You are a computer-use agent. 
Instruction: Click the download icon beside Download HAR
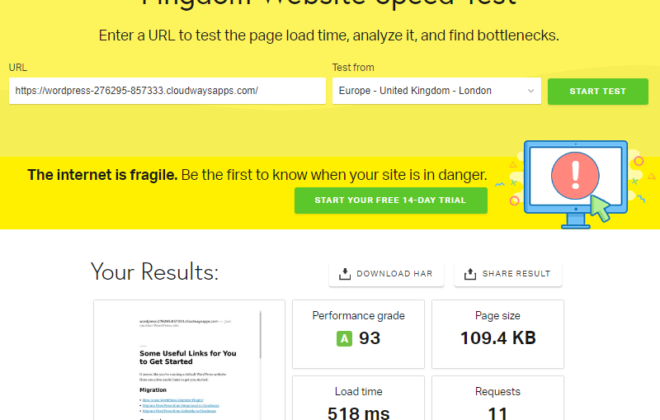345,274
